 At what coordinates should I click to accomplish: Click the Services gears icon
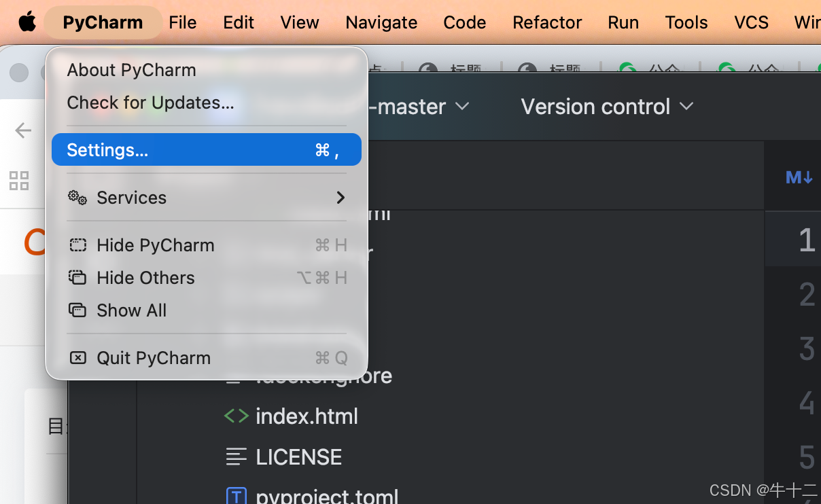pos(77,198)
